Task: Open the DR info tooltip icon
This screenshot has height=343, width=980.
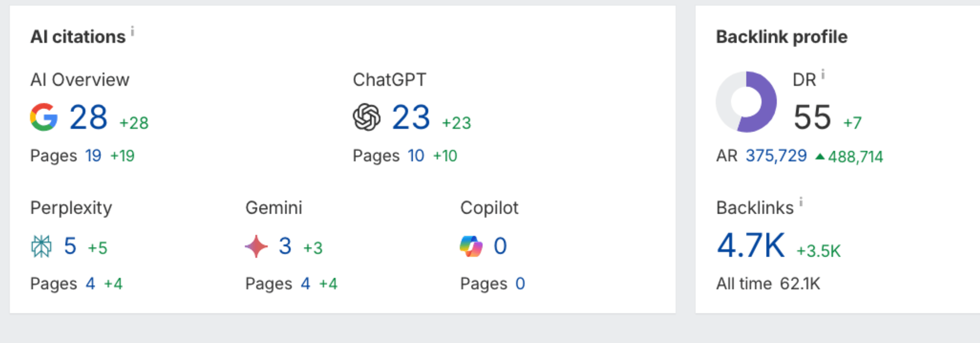Action: click(823, 75)
